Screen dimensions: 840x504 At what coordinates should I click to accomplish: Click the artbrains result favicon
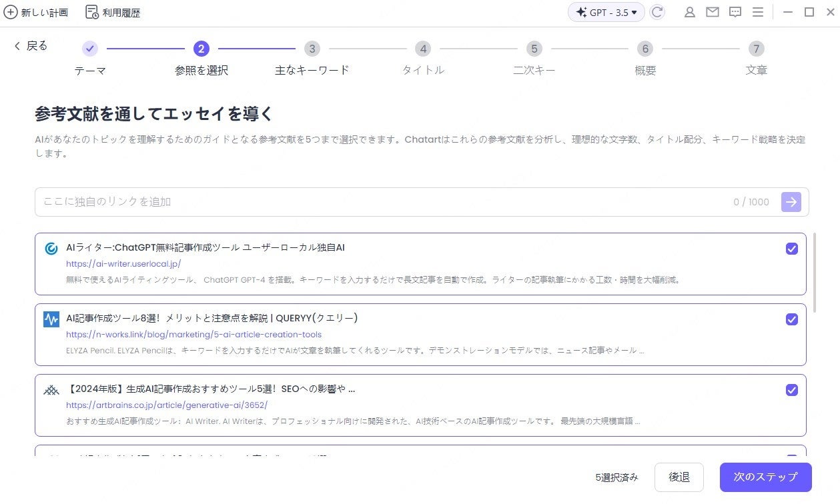click(x=51, y=390)
